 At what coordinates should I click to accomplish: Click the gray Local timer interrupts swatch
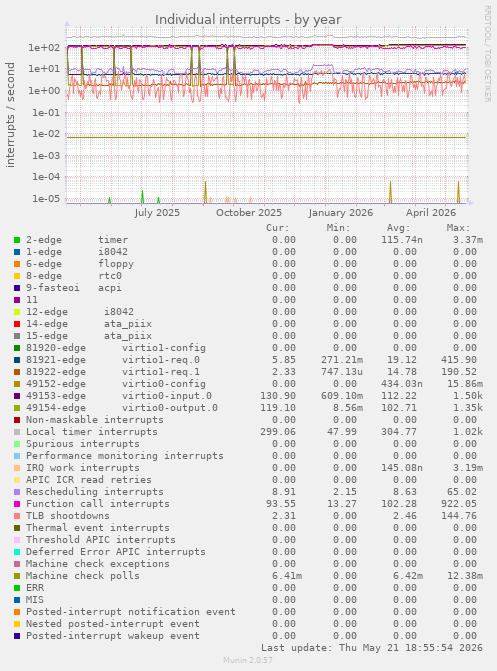[x=17, y=432]
